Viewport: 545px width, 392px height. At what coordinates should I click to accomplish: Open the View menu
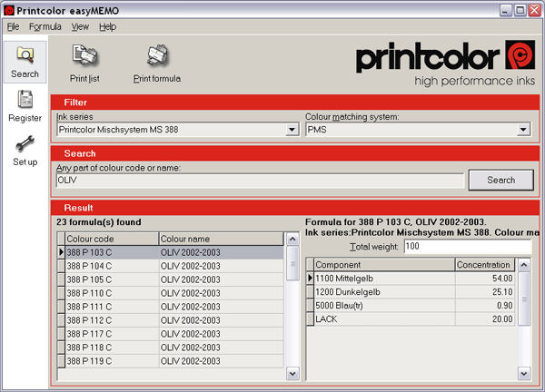[x=80, y=27]
